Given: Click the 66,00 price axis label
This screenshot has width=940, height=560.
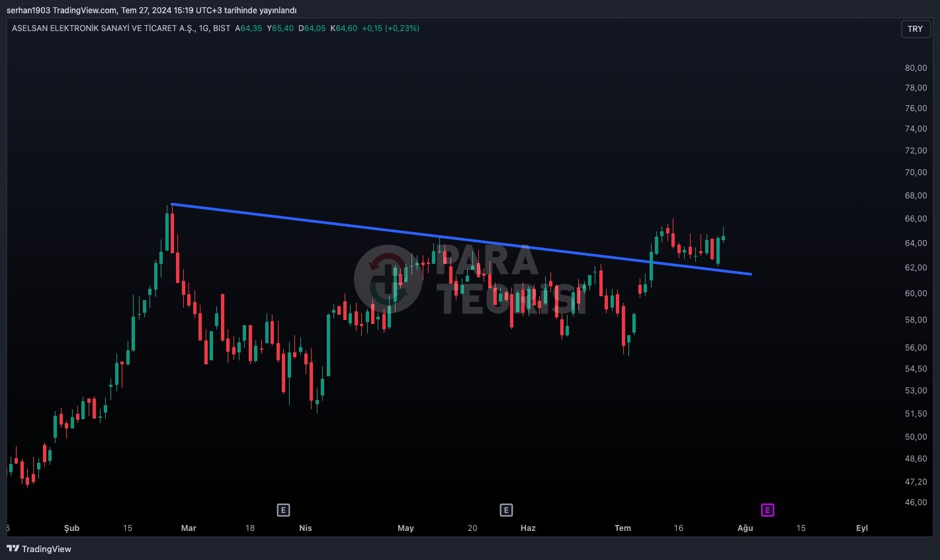Looking at the screenshot, I should tap(916, 219).
